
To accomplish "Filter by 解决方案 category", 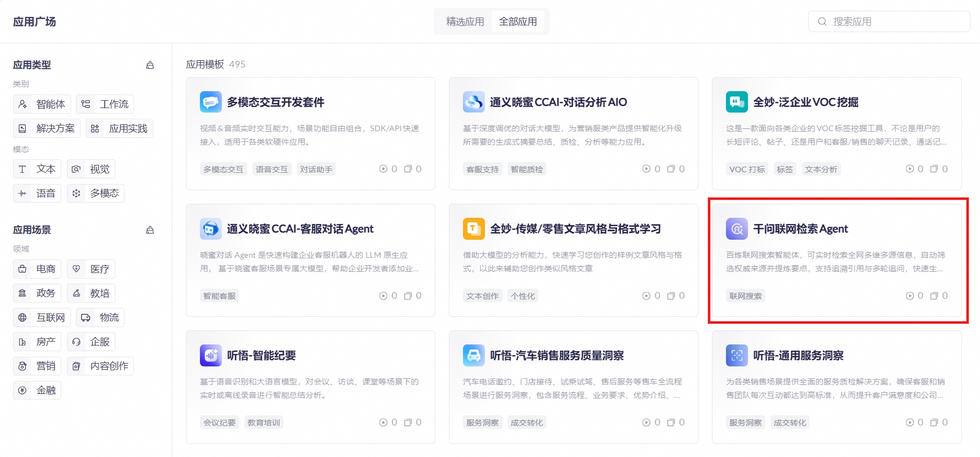I will (x=47, y=128).
